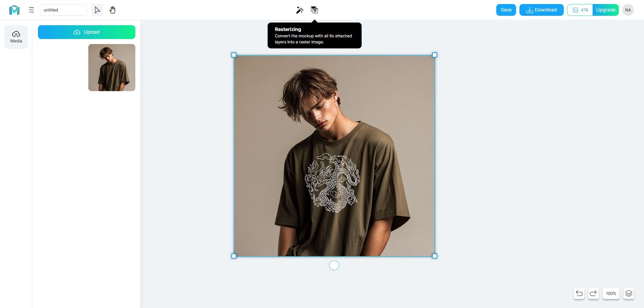Viewport: 644px width, 308px height.
Task: Select the pointer selection tool
Action: pos(97,10)
